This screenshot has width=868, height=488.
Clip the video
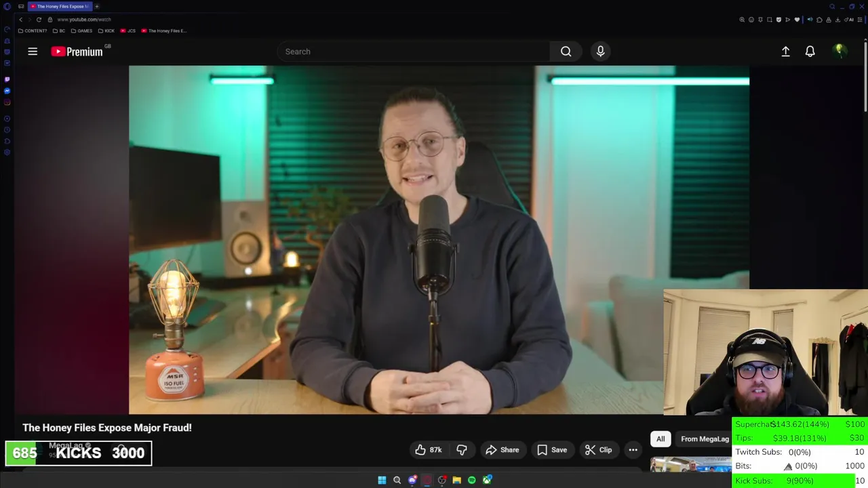point(598,450)
